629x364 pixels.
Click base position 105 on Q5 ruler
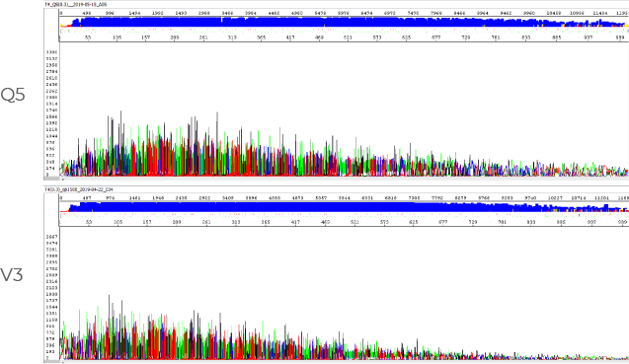(x=117, y=37)
